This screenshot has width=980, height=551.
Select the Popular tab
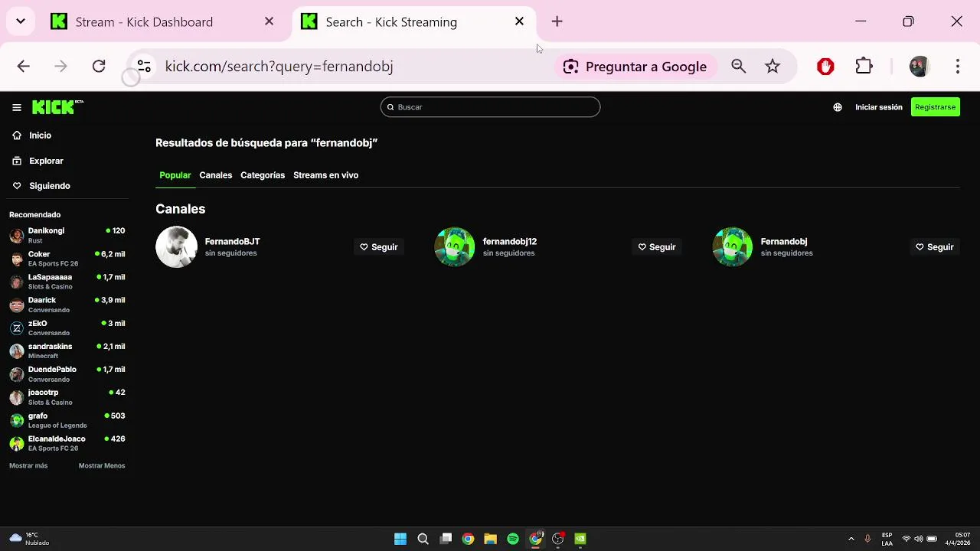tap(175, 175)
